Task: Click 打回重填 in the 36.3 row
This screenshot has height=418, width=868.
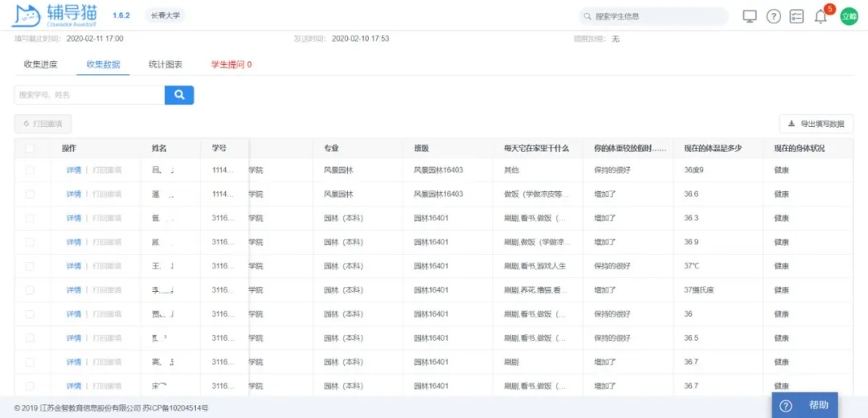Action: pyautogui.click(x=107, y=218)
